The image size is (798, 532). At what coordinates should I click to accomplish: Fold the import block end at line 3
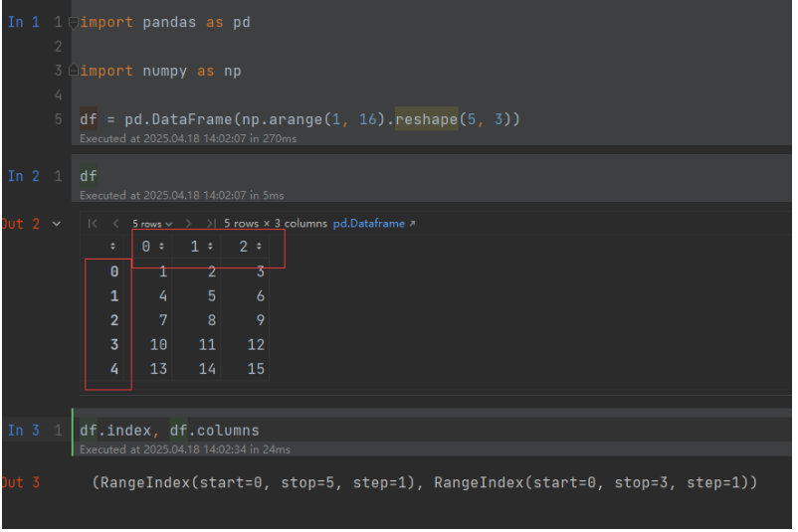[74, 71]
